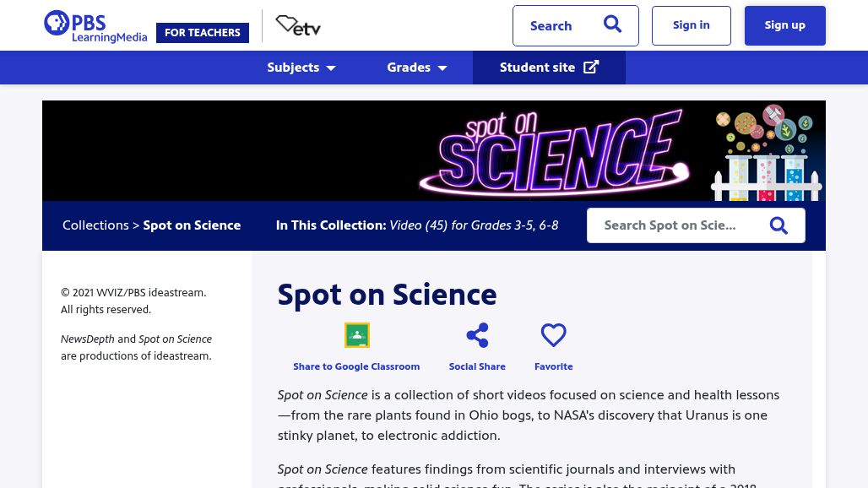This screenshot has width=868, height=488.
Task: Expand the Grades dropdown menu
Action: pos(417,68)
